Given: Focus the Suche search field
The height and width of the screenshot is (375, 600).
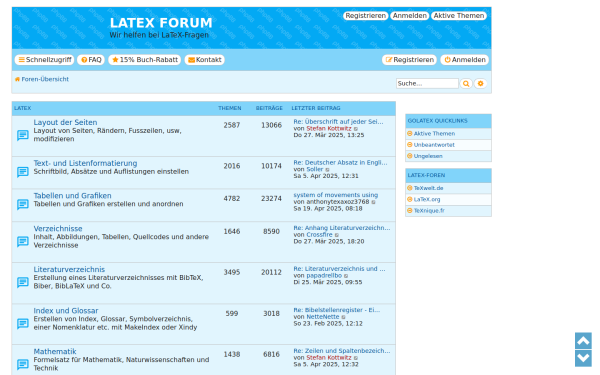Looking at the screenshot, I should 427,83.
